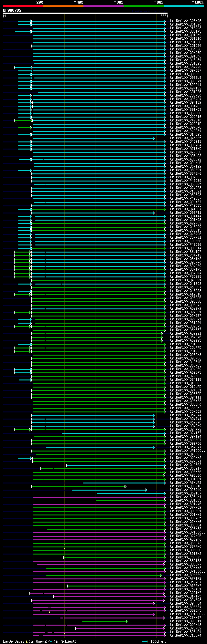Click the label UniRef100_A5Y2Z1
Viewport: 207px width, 644px height.
186,334
